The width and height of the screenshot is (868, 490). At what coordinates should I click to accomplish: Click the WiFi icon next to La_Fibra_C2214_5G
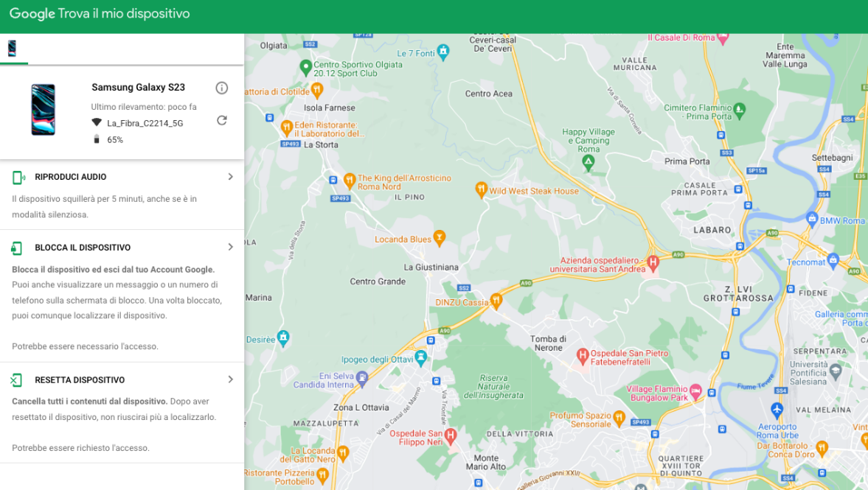tap(96, 122)
